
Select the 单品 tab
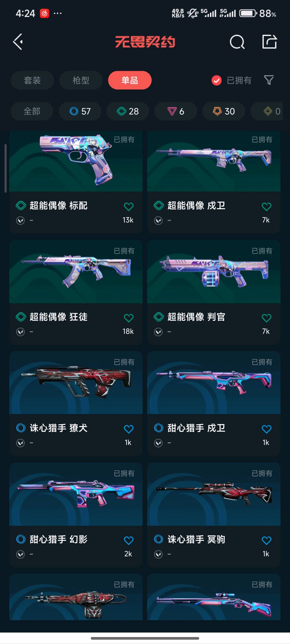pyautogui.click(x=130, y=80)
